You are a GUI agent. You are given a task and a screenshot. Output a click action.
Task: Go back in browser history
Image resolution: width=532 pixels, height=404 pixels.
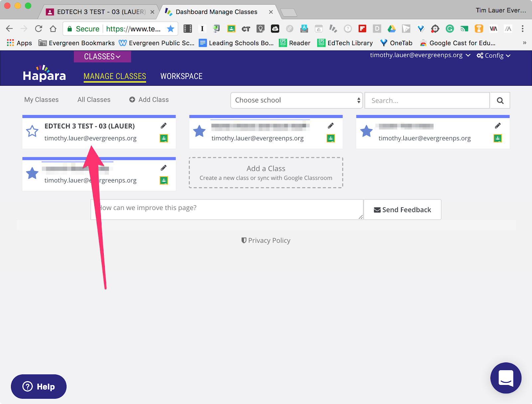click(x=10, y=29)
